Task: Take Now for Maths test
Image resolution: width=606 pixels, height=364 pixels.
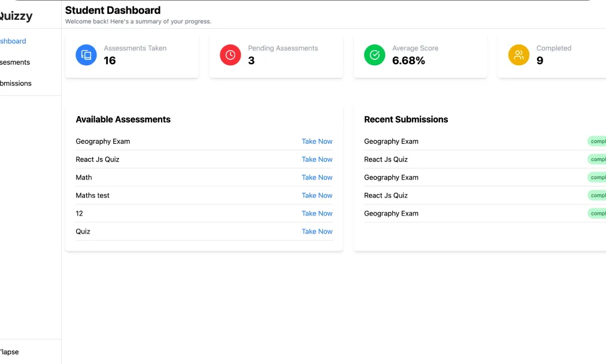Action: [x=317, y=195]
